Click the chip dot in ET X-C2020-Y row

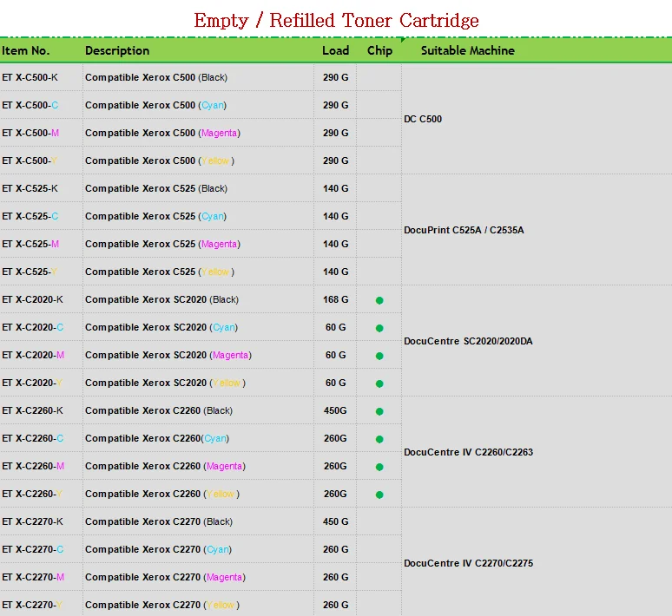point(379,383)
